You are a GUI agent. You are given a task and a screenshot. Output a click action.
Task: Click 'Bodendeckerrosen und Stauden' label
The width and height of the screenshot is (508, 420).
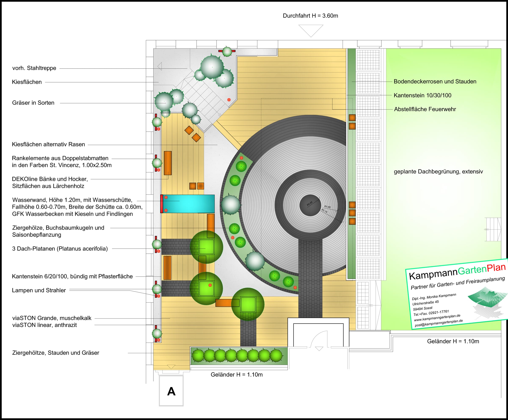click(435, 81)
